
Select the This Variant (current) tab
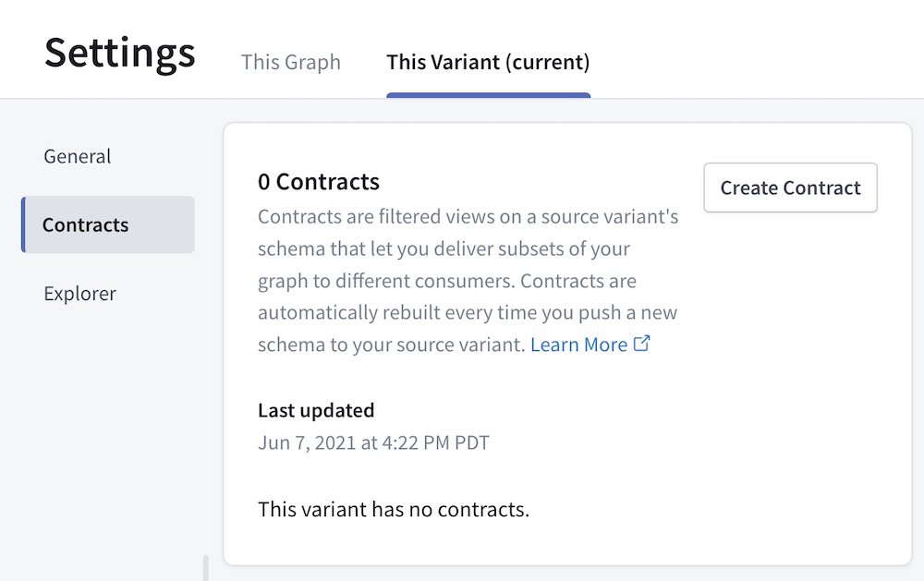point(488,62)
